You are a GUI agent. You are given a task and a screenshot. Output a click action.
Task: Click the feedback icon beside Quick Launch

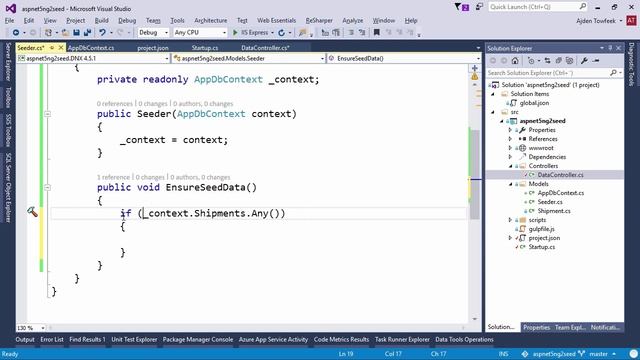coord(479,7)
